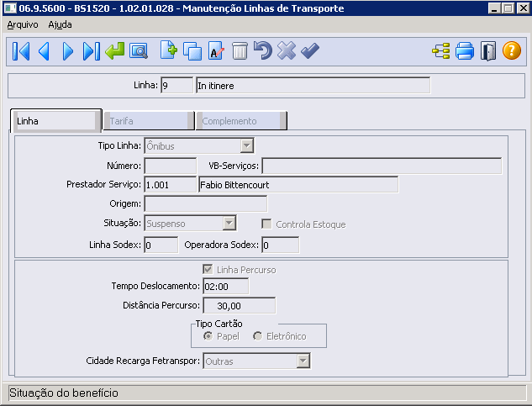Screen dimensions: 532x406
Task: Expand Situação dropdown arrow
Action: click(x=229, y=224)
